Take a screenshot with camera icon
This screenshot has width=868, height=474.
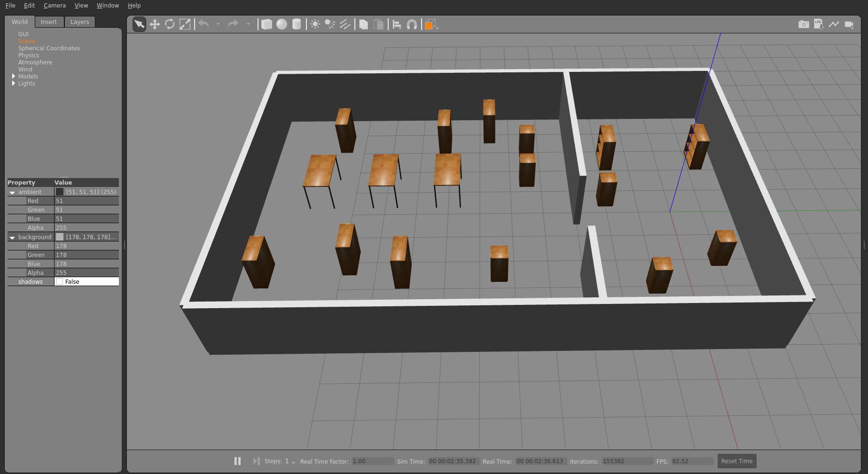click(804, 24)
